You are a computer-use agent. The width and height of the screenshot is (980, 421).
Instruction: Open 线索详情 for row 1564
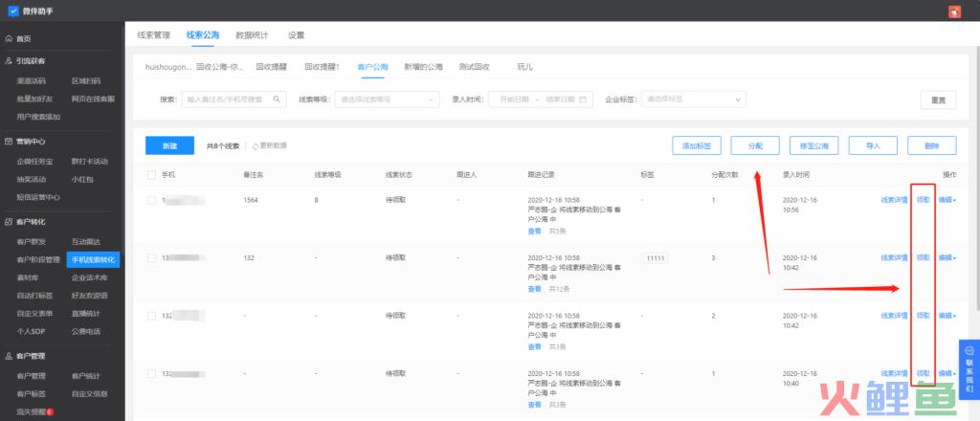895,201
